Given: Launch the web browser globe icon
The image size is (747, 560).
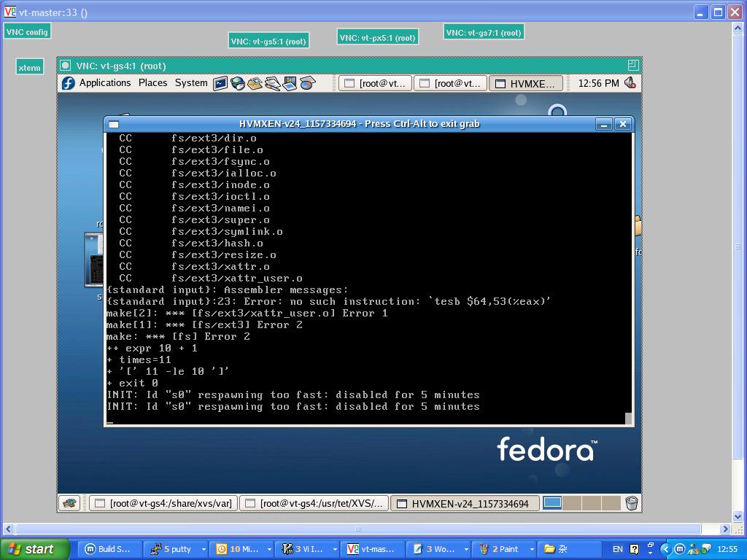Looking at the screenshot, I should [x=238, y=83].
